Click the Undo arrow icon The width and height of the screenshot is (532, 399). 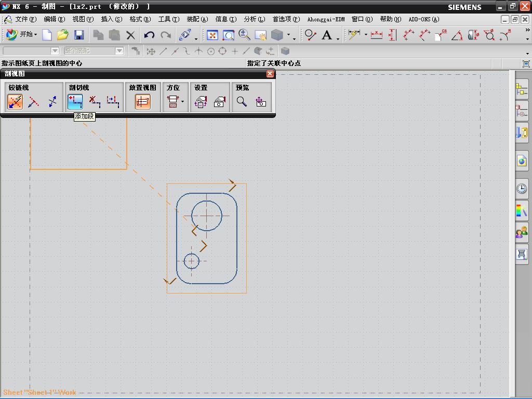(150, 35)
